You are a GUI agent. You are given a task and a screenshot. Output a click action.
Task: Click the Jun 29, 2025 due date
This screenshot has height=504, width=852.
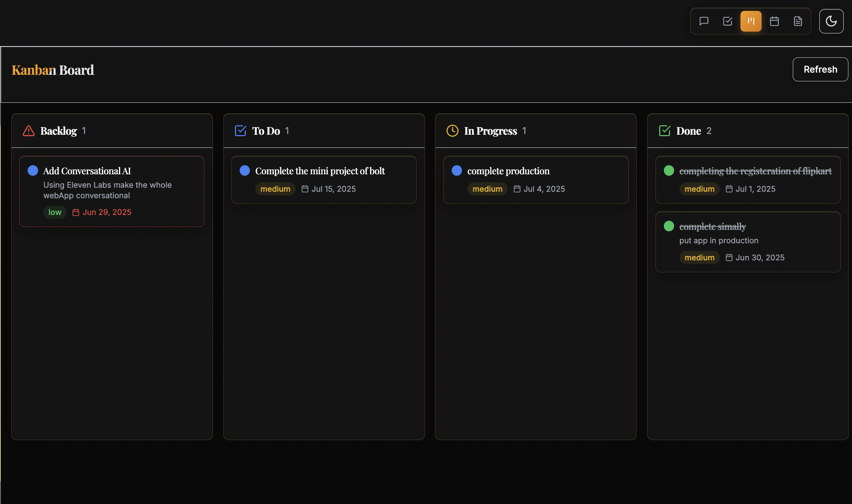(x=106, y=212)
